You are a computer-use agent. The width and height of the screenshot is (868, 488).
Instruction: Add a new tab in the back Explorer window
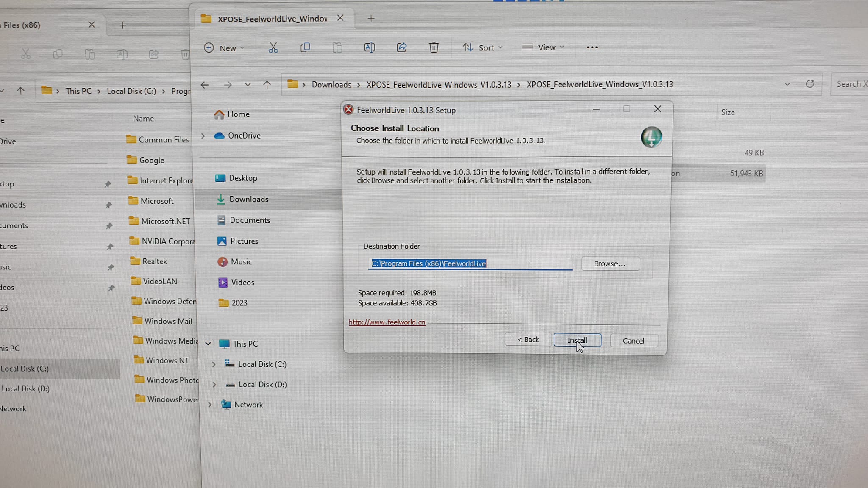[x=122, y=25]
